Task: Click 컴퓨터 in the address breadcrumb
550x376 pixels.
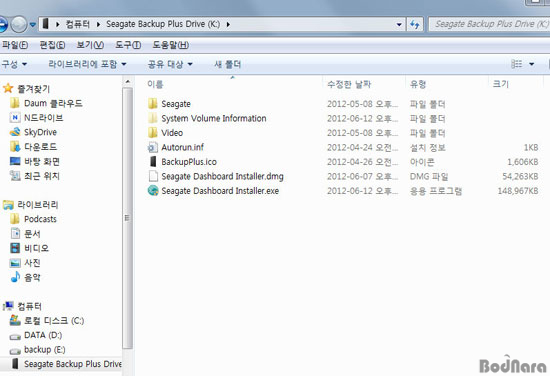Action: [78, 24]
